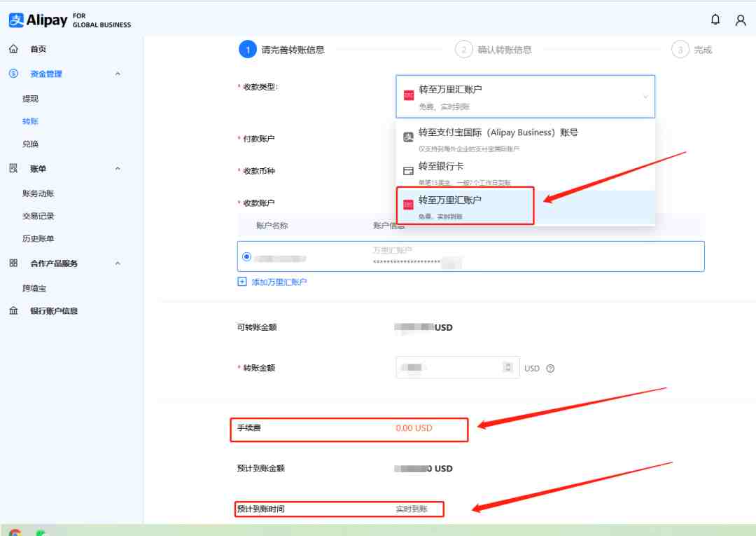Open the 兑换 sidebar item
The height and width of the screenshot is (536, 756).
click(30, 144)
